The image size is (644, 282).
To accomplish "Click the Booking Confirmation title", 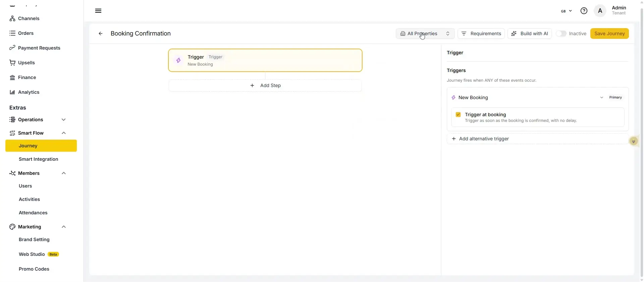I will click(141, 33).
